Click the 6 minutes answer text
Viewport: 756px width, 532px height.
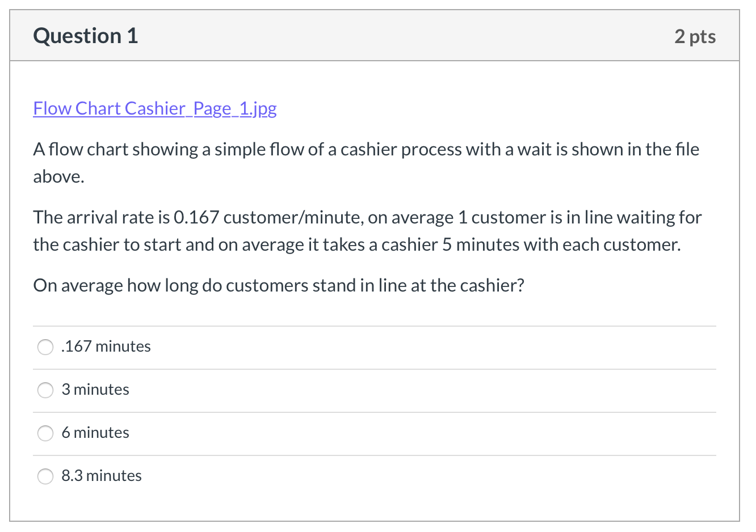[95, 433]
